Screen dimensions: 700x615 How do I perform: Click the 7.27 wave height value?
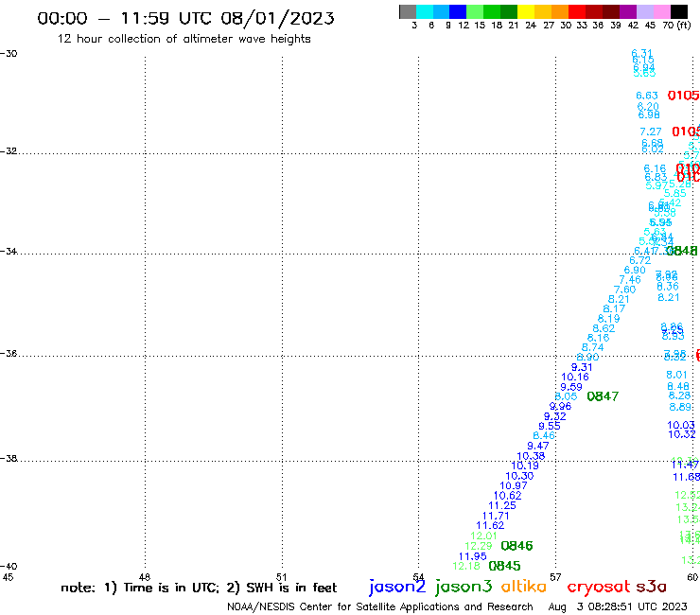click(x=651, y=132)
